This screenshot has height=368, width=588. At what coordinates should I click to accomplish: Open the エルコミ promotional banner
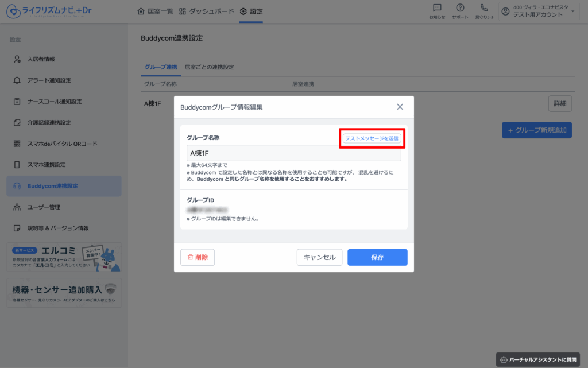64,257
